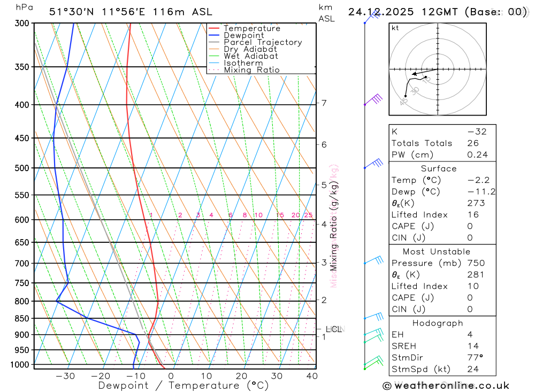Click the StmSpd (kt) value '24'
535x392 pixels.
(473, 369)
